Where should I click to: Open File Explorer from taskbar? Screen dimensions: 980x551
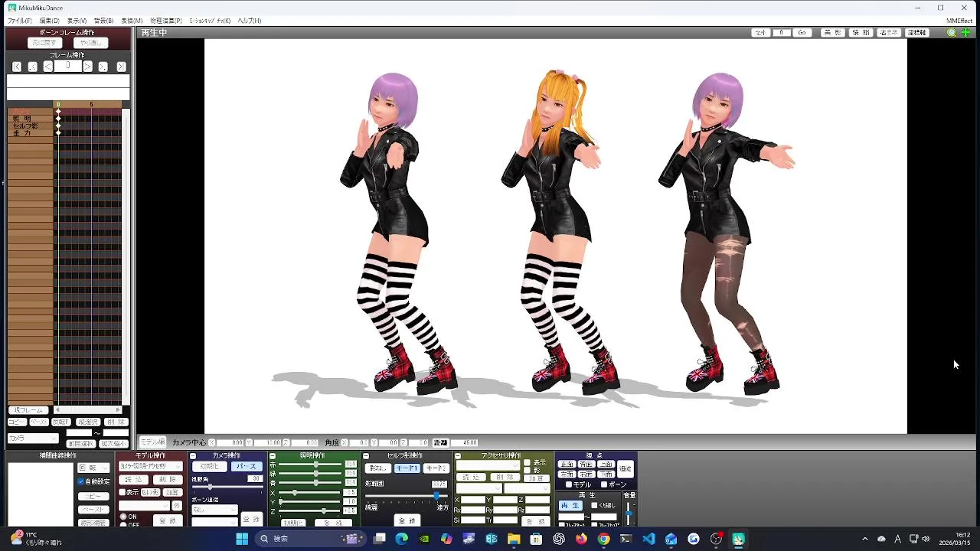click(514, 539)
